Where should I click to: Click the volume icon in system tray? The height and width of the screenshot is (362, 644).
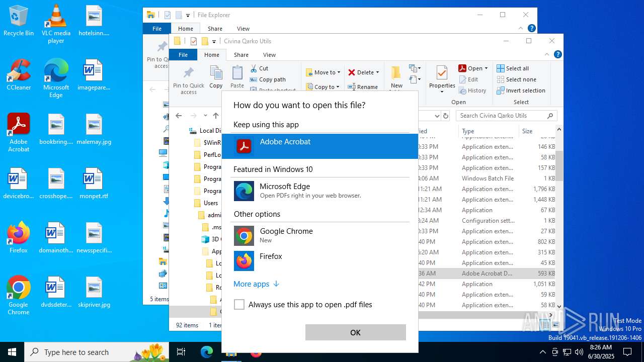(x=579, y=352)
